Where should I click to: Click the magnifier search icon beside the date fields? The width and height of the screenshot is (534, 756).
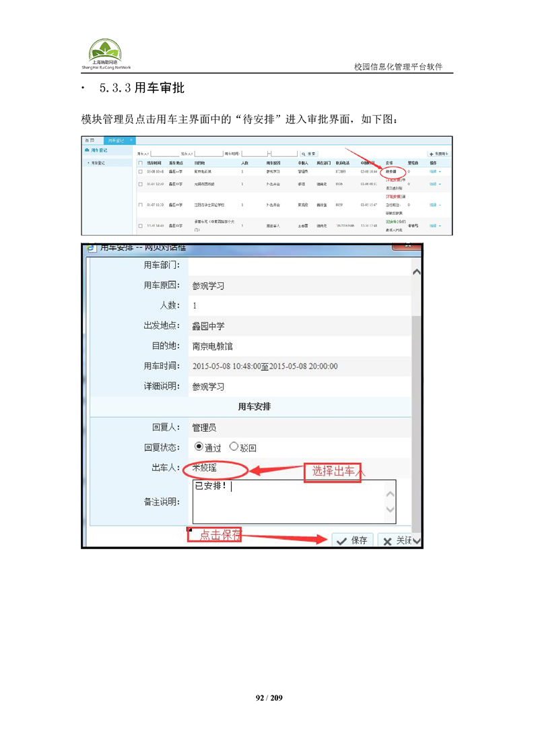click(304, 154)
